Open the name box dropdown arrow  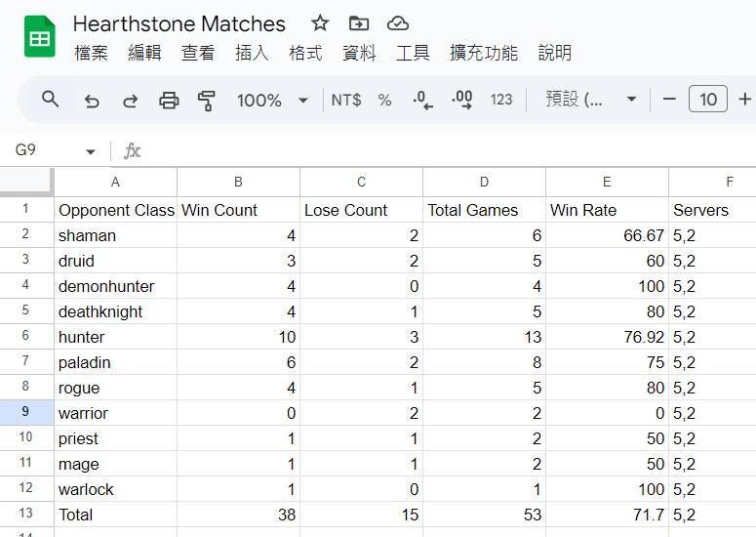[90, 151]
